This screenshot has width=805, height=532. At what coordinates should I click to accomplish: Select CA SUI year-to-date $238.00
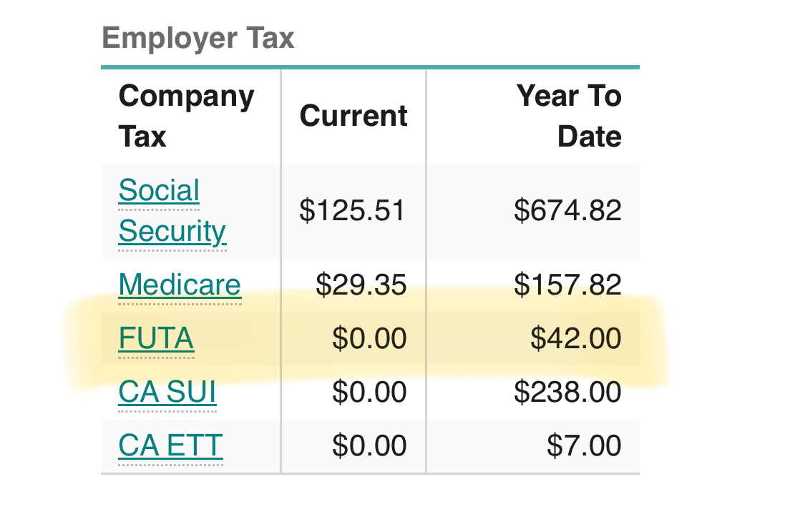tap(567, 392)
